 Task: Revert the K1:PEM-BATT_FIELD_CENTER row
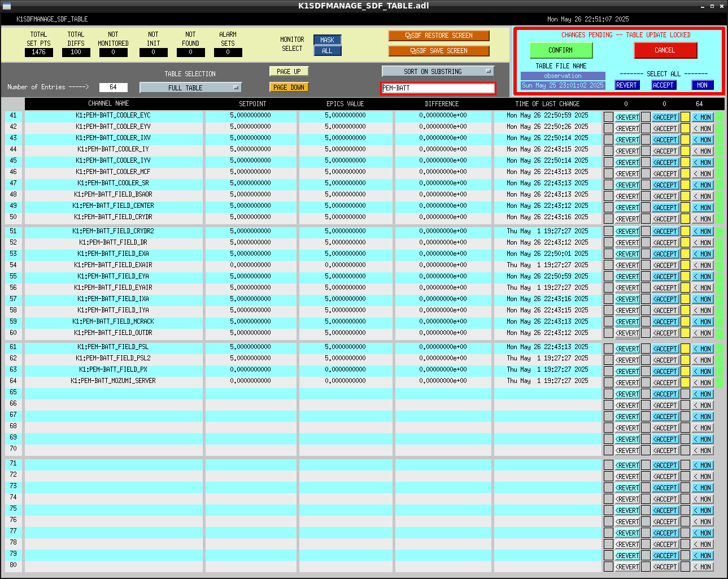pos(627,208)
